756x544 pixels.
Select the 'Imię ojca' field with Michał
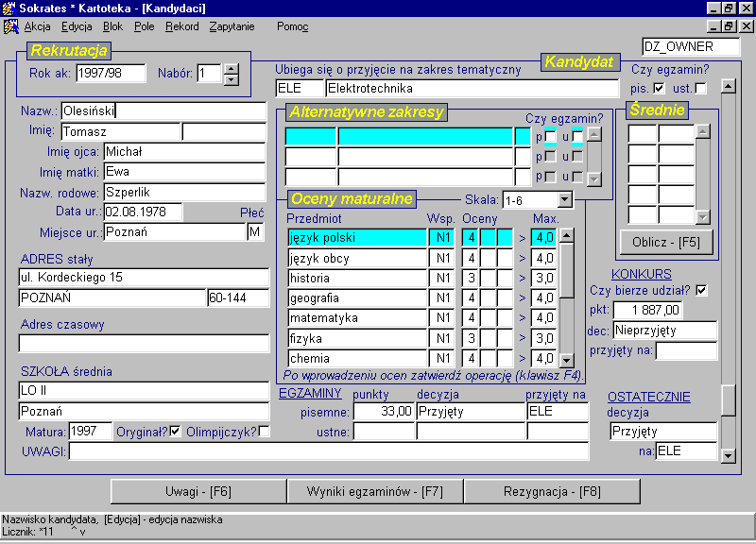184,152
